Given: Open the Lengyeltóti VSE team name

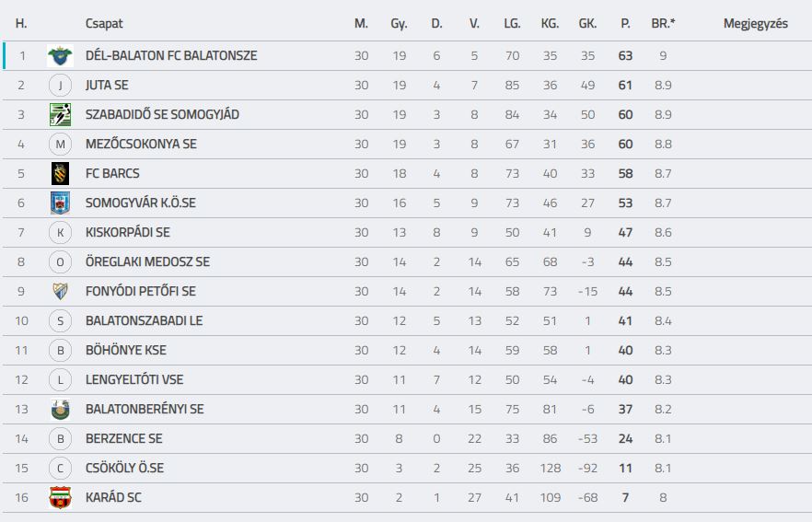Looking at the screenshot, I should (134, 379).
